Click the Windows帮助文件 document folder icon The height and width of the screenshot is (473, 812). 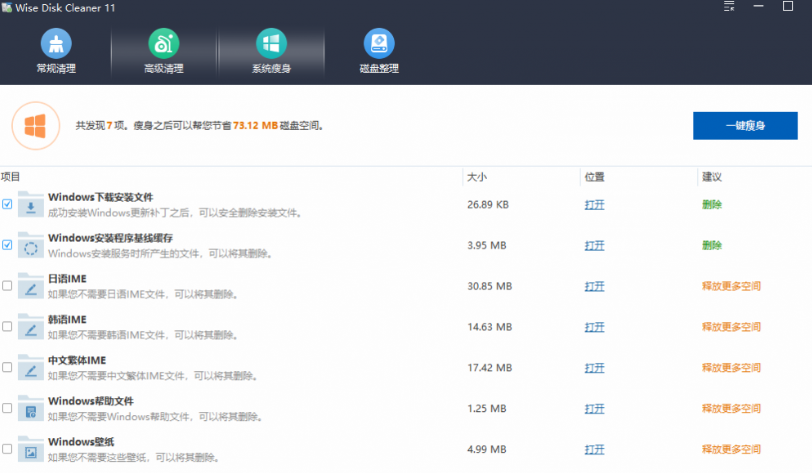click(31, 409)
